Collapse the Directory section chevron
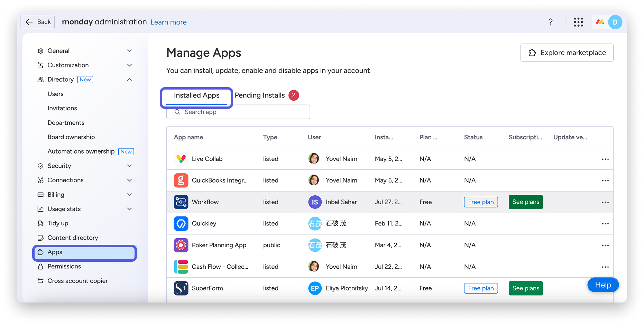The width and height of the screenshot is (644, 325). (129, 80)
